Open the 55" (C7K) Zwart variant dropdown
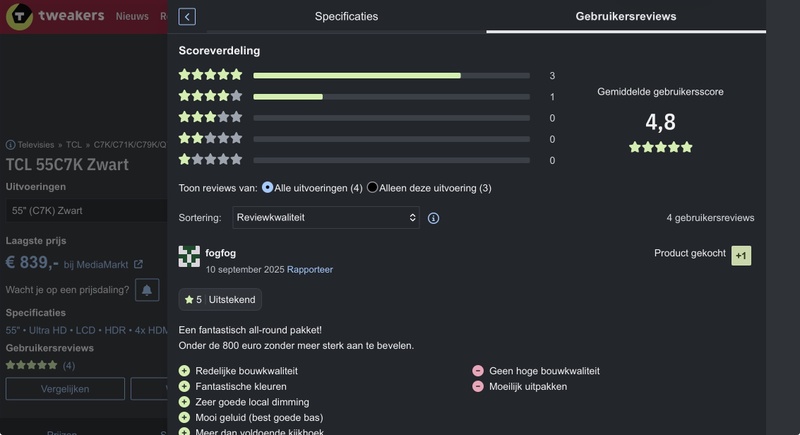Image resolution: width=800 pixels, height=435 pixels. click(85, 210)
